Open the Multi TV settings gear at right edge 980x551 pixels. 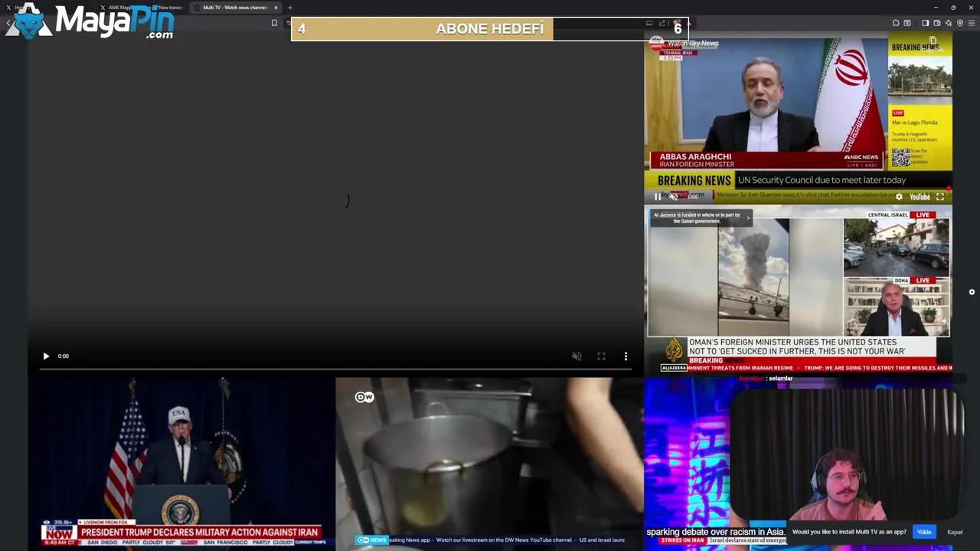point(972,292)
